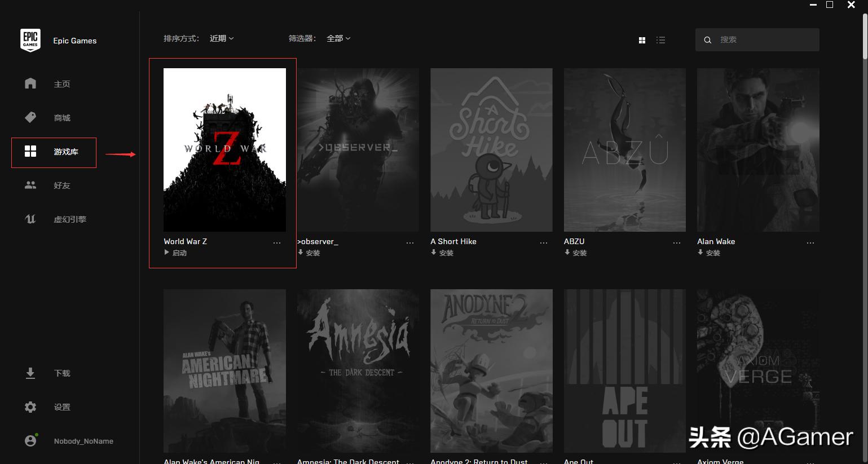Select Anodyne 2: Return to Dust cover
The image size is (868, 464).
tap(491, 371)
